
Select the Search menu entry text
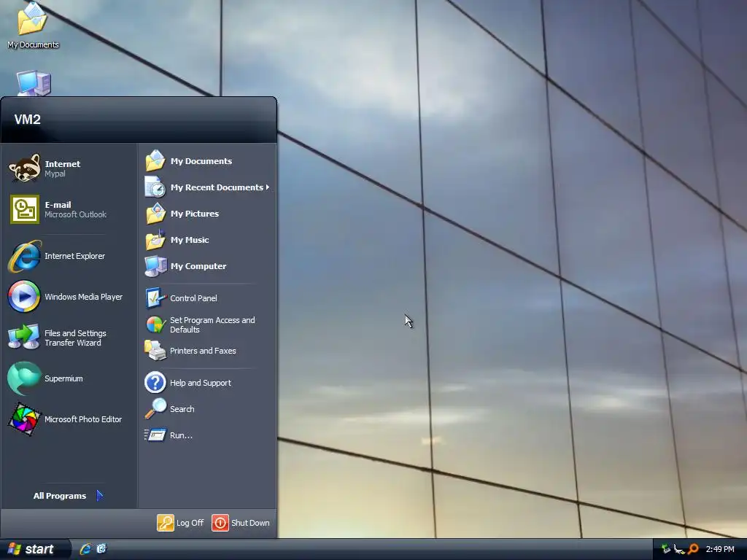[182, 409]
